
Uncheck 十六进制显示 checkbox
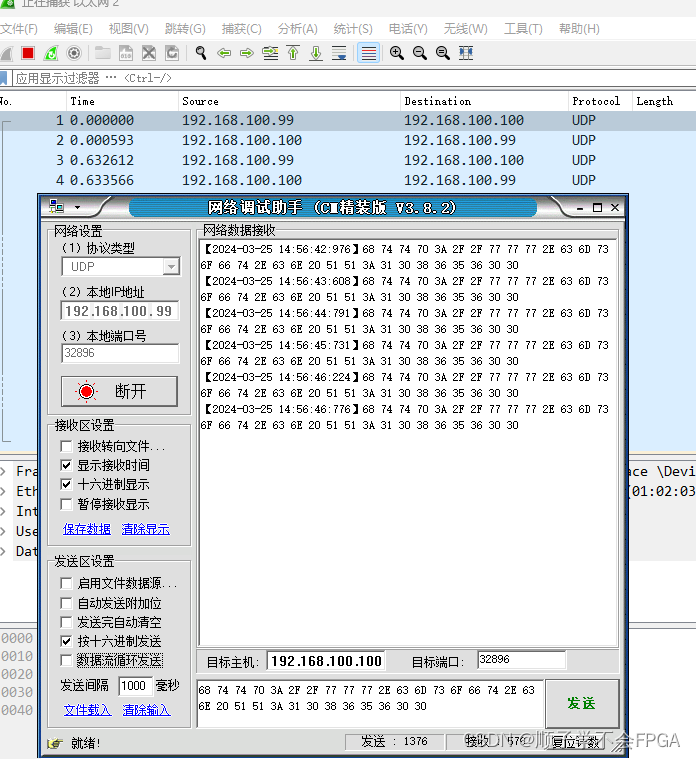click(66, 484)
